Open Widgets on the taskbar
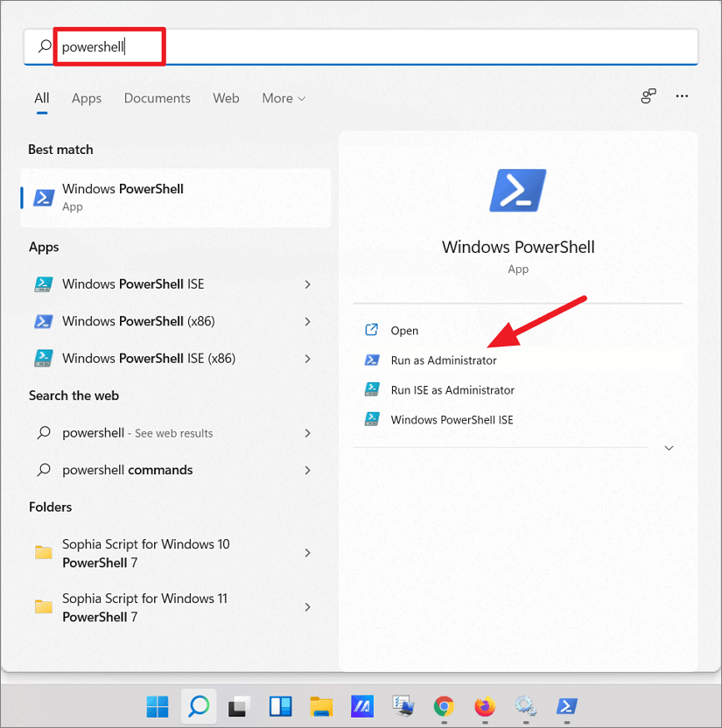 click(x=280, y=707)
